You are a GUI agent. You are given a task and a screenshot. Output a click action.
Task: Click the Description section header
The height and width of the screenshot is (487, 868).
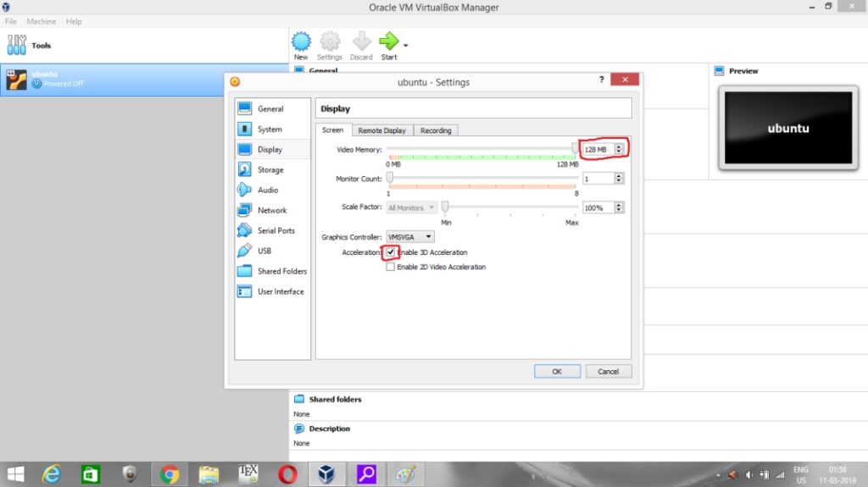point(330,429)
